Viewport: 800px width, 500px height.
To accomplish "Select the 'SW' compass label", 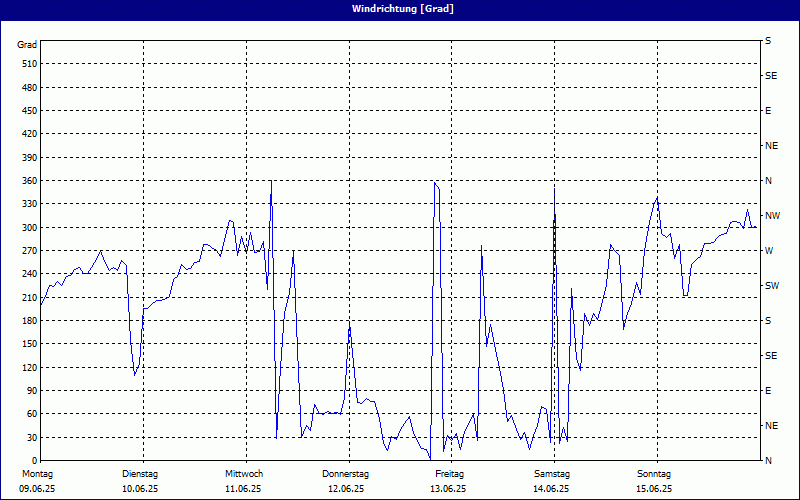I will tap(772, 286).
